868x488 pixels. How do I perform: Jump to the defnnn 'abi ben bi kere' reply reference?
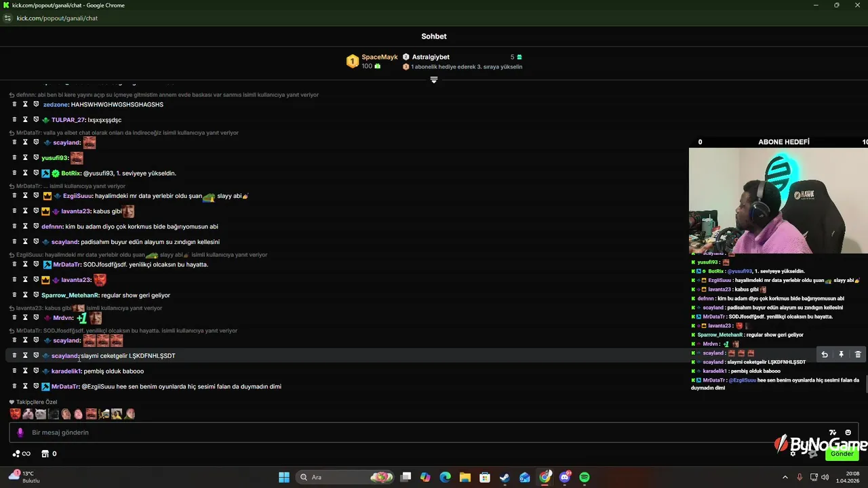pyautogui.click(x=163, y=95)
